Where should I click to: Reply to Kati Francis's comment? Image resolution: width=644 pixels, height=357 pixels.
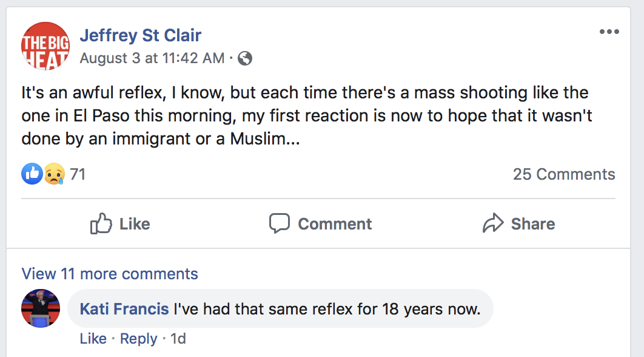[x=138, y=339]
